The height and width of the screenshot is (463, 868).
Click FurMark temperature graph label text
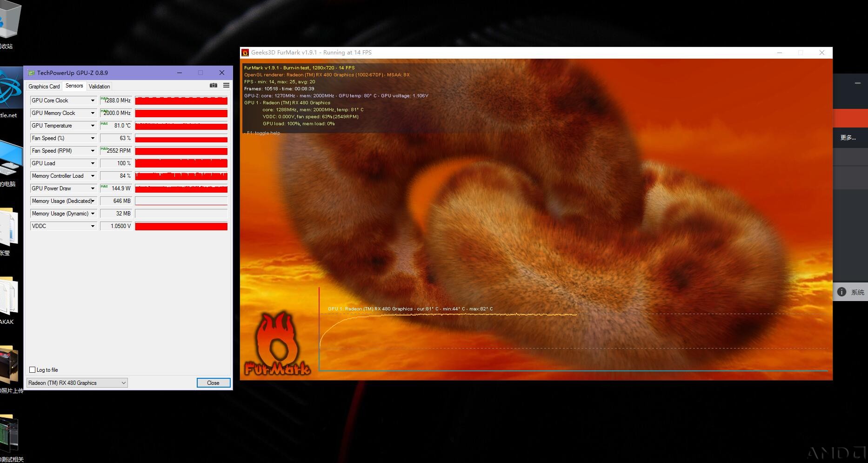pyautogui.click(x=410, y=309)
